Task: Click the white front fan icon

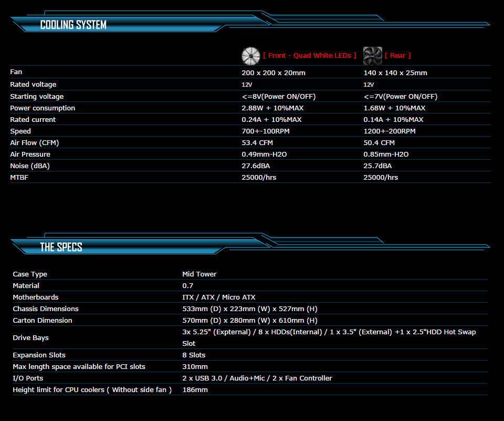Action: [251, 55]
